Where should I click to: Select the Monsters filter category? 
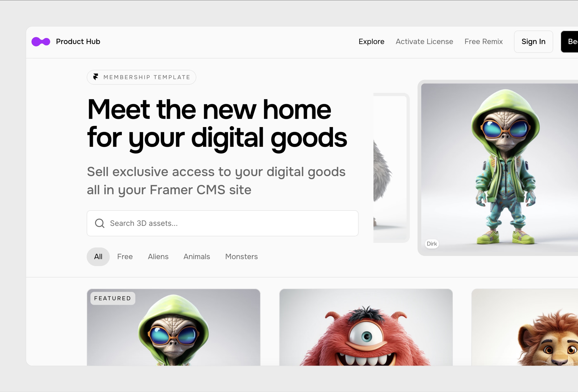pos(241,256)
